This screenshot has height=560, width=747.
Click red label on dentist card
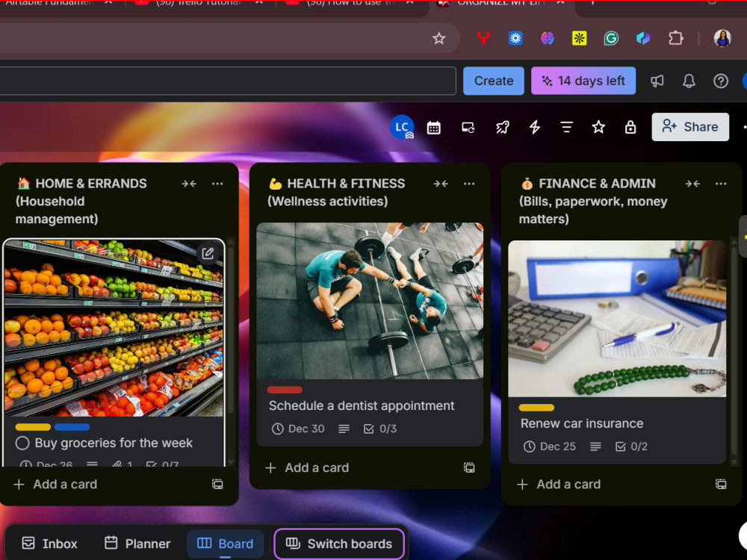click(285, 390)
